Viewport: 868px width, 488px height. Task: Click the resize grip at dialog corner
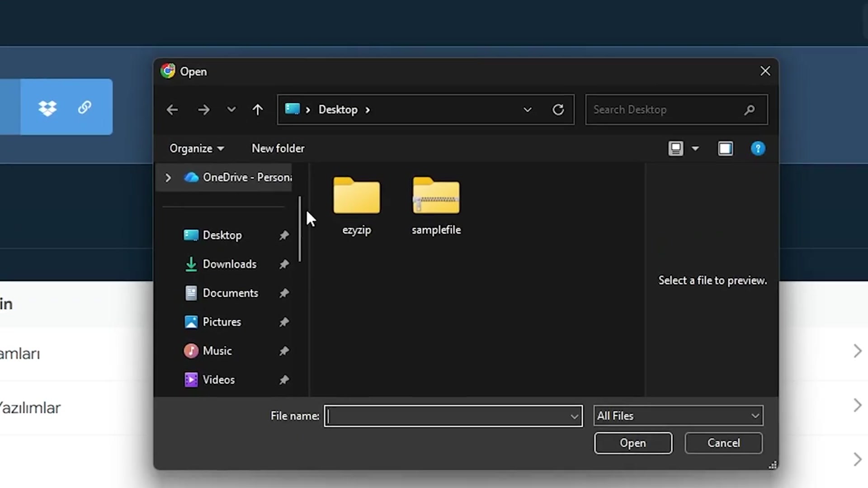tap(773, 465)
